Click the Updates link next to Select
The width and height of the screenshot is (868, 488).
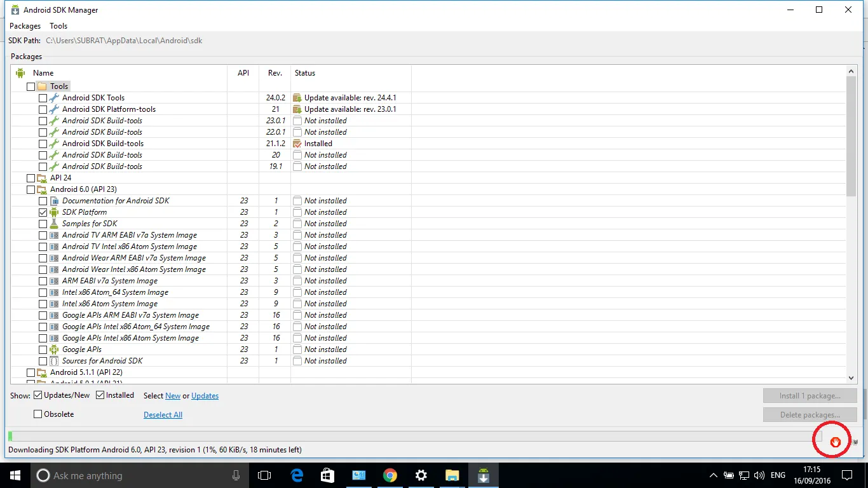[x=205, y=396]
